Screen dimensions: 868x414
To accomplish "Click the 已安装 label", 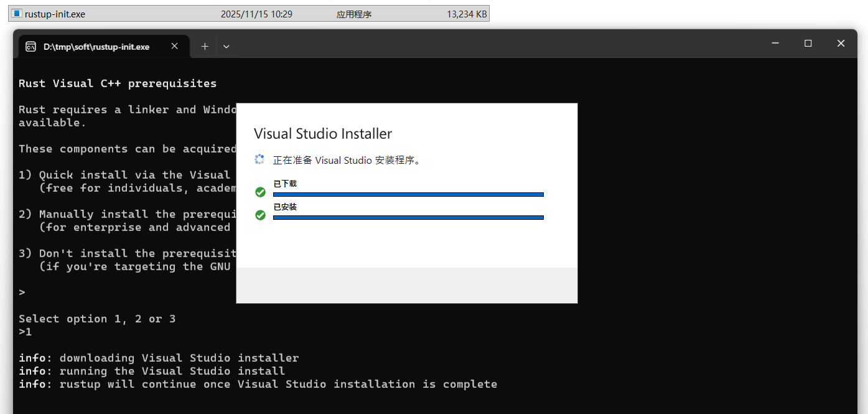I will [285, 207].
